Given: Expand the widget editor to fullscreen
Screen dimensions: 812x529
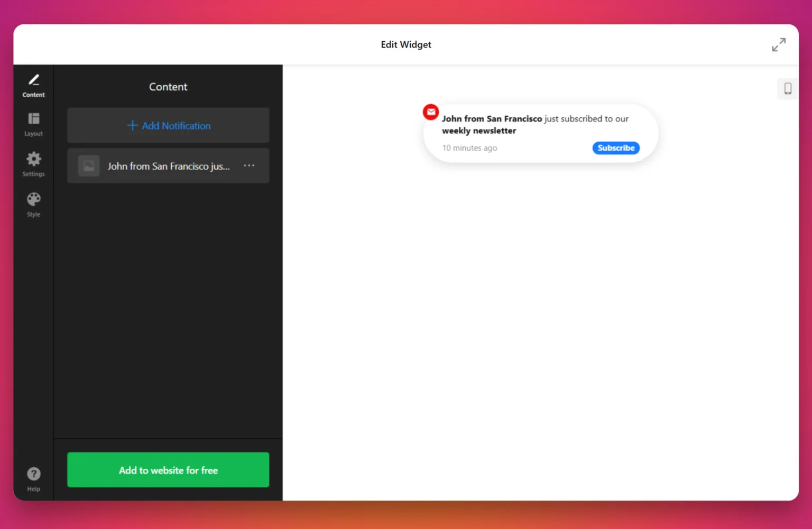Looking at the screenshot, I should (x=779, y=44).
